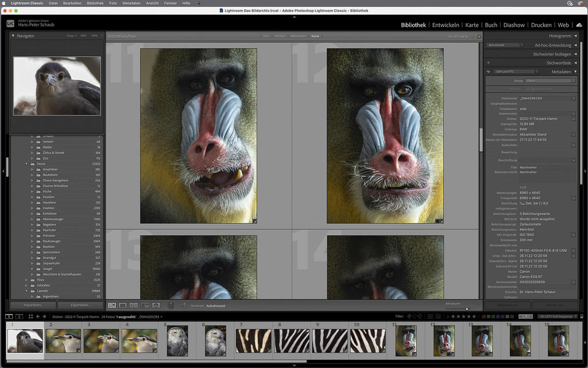Viewport: 588px width, 368px height.
Task: Toggle sort direction icon next to Sortieren
Action: tap(184, 305)
